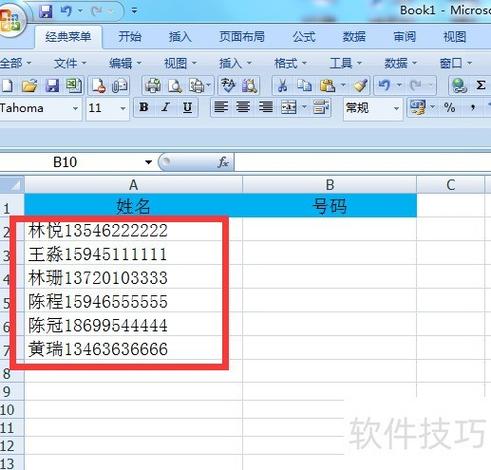The image size is (491, 470).
Task: Click the spelling check ABC icon
Action: pos(228,86)
